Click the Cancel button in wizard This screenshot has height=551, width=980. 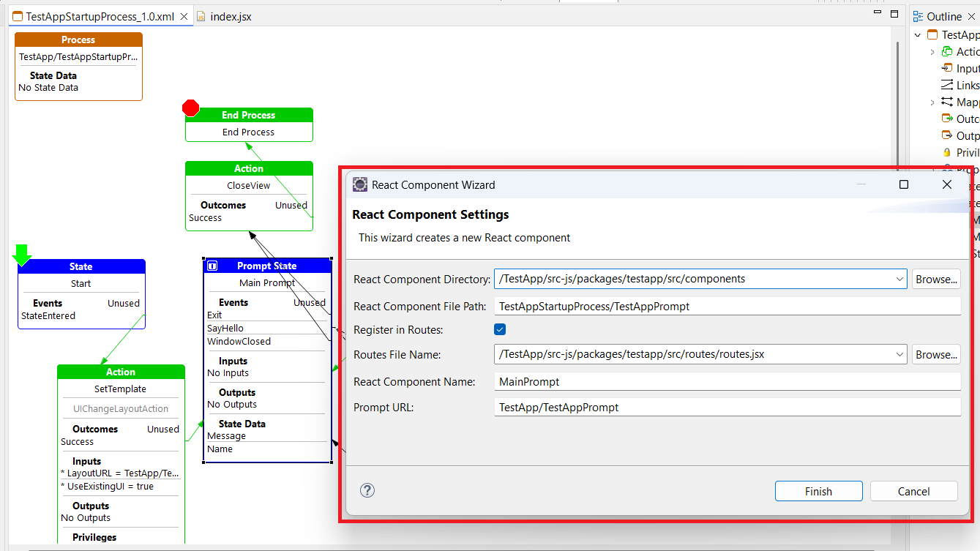pos(913,491)
